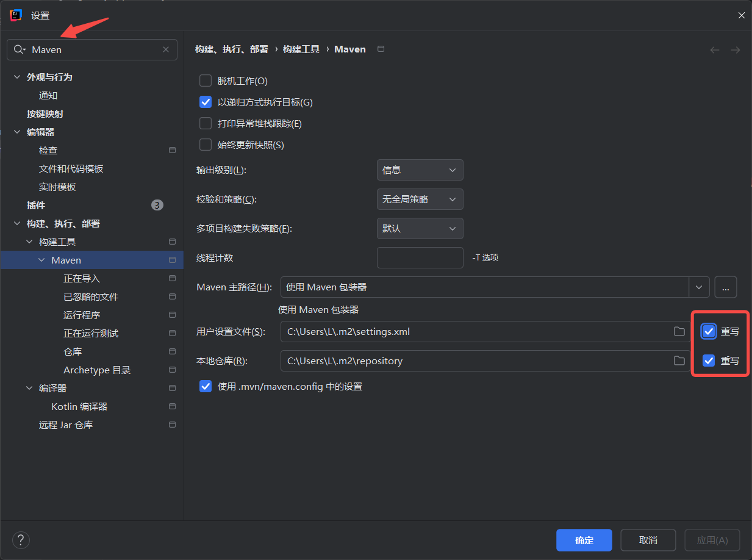
Task: Click the project icon beside Archetype 目录 row
Action: [x=172, y=370]
